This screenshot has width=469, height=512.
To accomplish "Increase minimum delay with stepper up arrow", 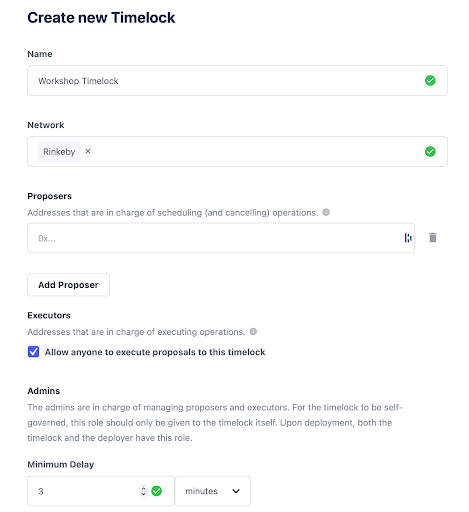I will pyautogui.click(x=143, y=488).
